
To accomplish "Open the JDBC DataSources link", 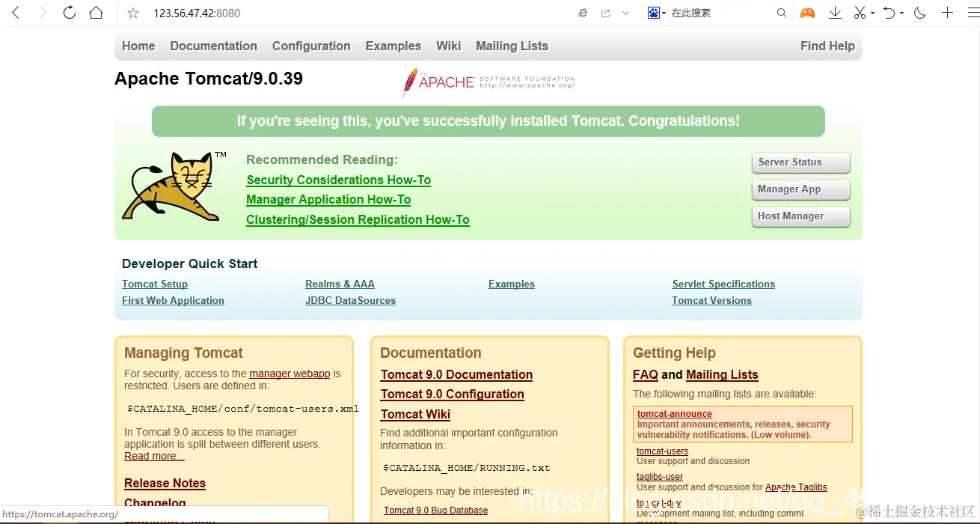I will (350, 300).
